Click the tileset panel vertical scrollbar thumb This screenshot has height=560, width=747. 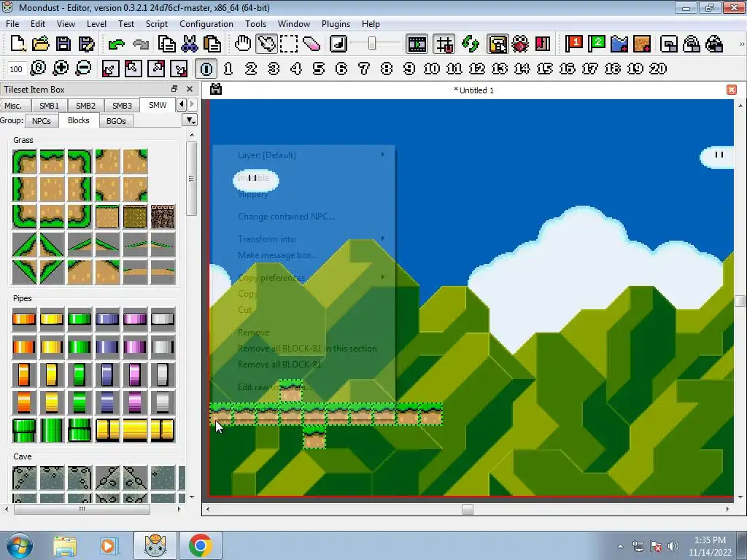tap(192, 179)
